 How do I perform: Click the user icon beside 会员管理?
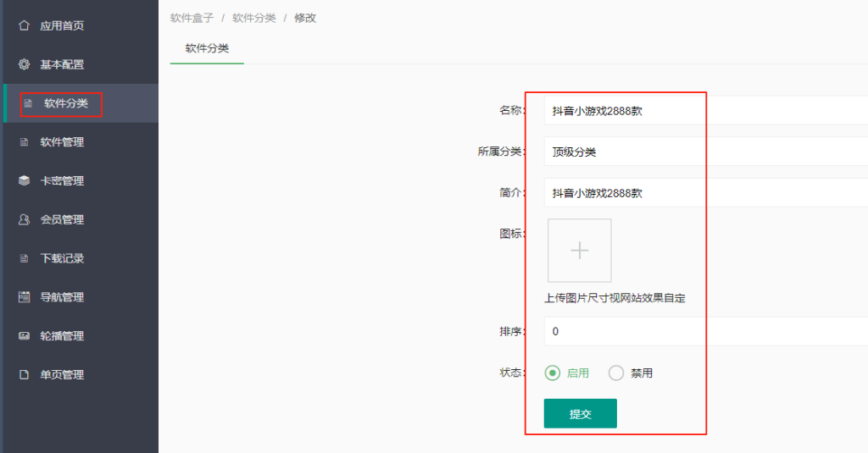[x=24, y=219]
